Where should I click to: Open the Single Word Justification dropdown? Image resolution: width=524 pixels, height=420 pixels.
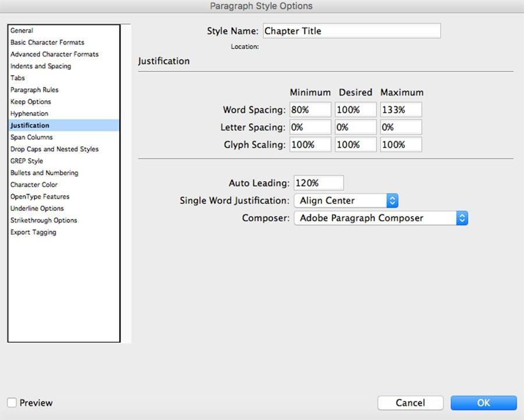(x=345, y=200)
